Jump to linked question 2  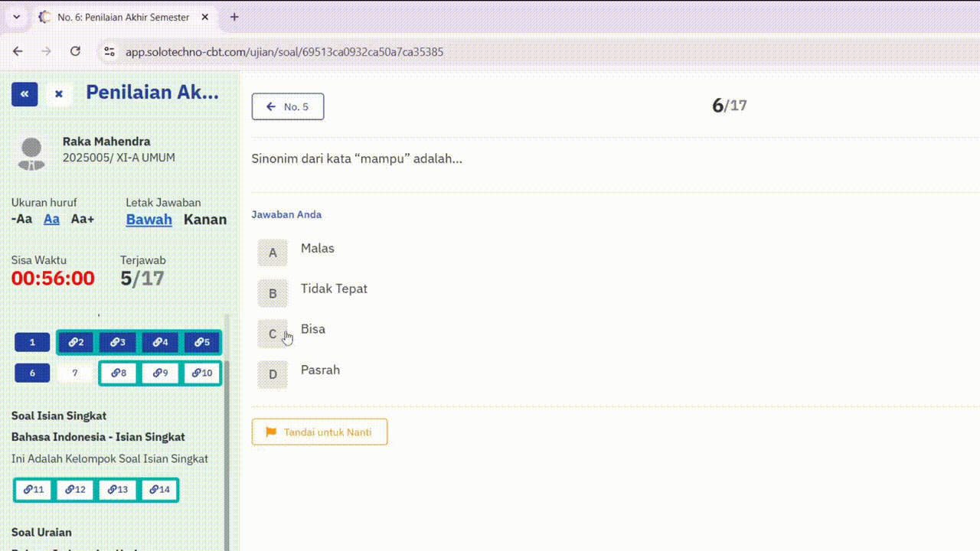pos(76,342)
